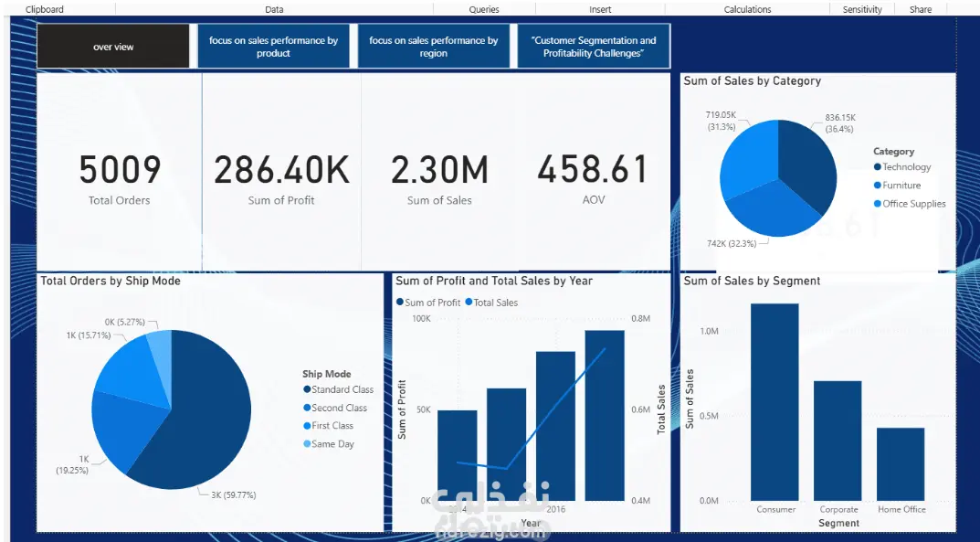Screen dimensions: 980x542
Task: Click the Corporate bar in Segment chart
Action: pos(838,441)
